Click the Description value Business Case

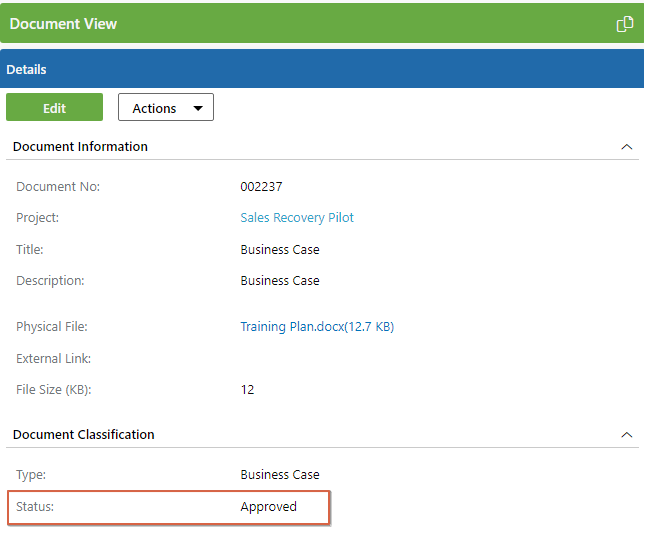coord(280,281)
